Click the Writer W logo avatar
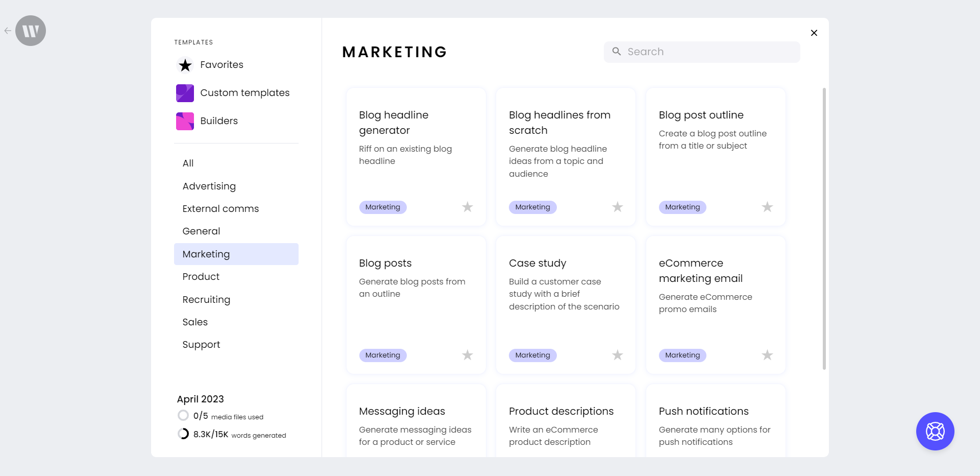Image resolution: width=980 pixels, height=476 pixels. (31, 31)
